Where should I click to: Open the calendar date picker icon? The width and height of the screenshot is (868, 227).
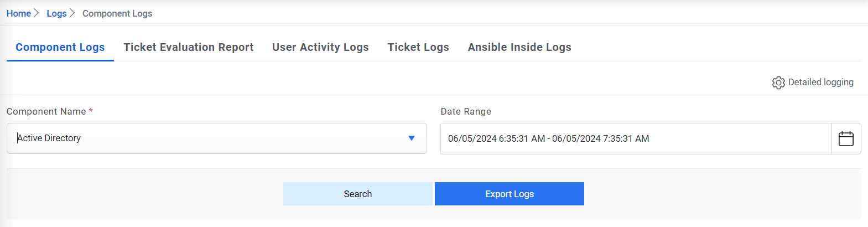(x=846, y=138)
